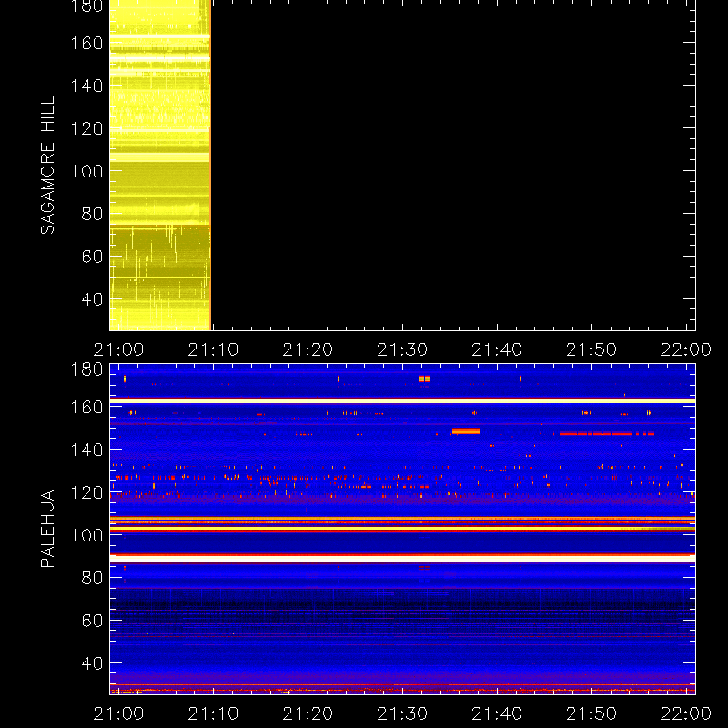Click the 21:30 time label under Palehua plot
This screenshot has width=728, height=728.
402,713
